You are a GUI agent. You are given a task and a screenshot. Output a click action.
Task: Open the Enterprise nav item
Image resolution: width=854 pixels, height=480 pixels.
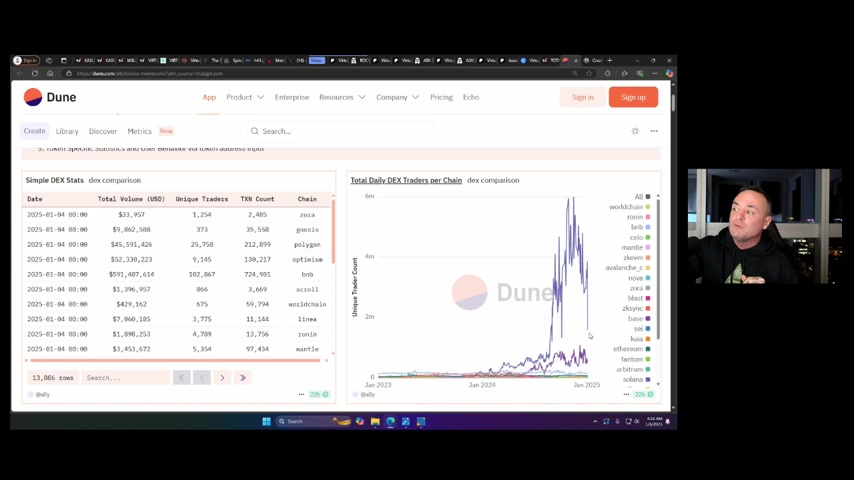tap(291, 97)
